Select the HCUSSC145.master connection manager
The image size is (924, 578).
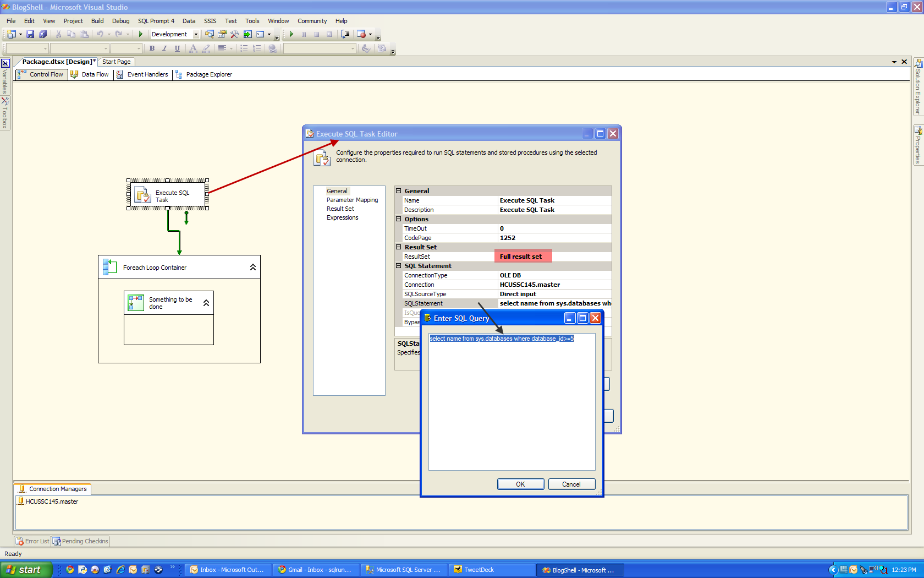tap(48, 501)
